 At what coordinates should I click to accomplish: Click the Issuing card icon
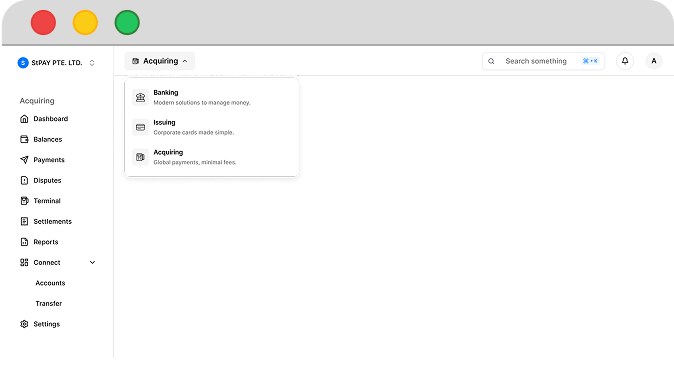pyautogui.click(x=140, y=127)
